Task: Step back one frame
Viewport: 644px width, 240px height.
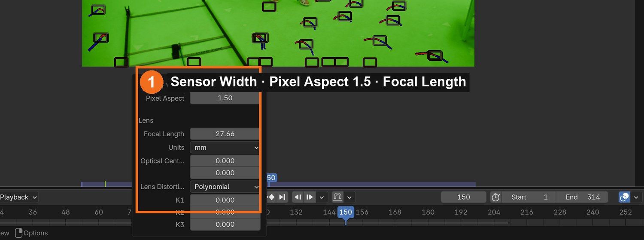Action: tap(298, 197)
